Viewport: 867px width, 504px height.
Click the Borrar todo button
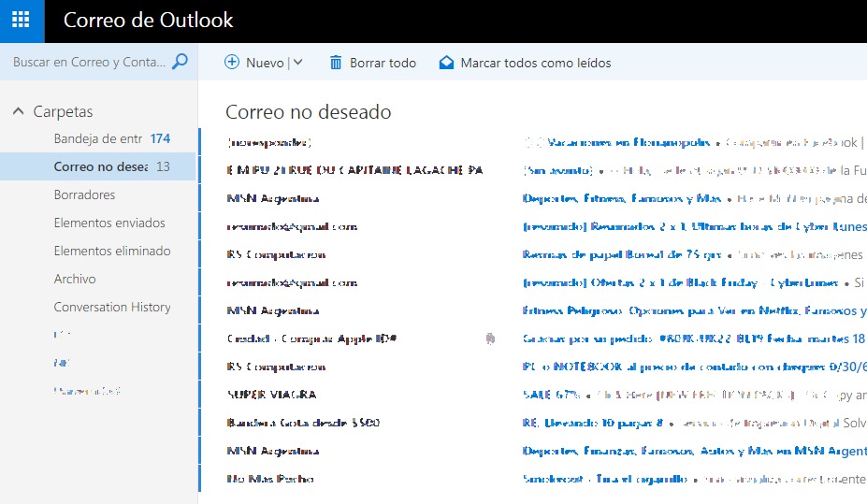click(372, 63)
